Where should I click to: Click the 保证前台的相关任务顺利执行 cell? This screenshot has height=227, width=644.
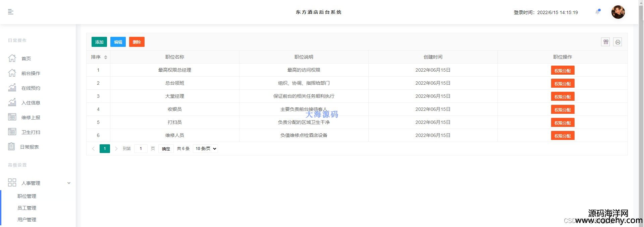click(304, 96)
